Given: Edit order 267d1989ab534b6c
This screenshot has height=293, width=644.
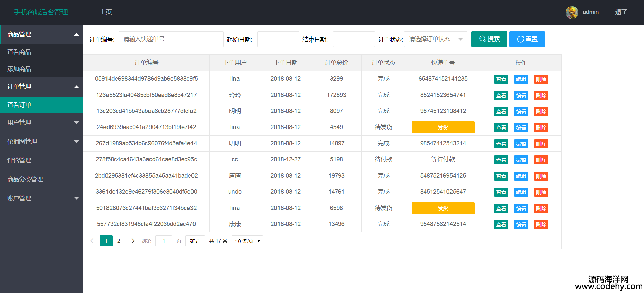Looking at the screenshot, I should pyautogui.click(x=521, y=144).
